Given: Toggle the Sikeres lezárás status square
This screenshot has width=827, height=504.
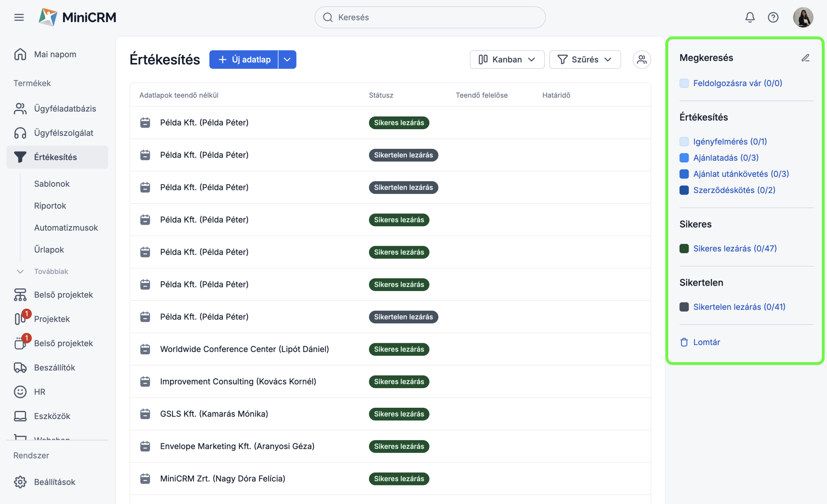Looking at the screenshot, I should [684, 248].
